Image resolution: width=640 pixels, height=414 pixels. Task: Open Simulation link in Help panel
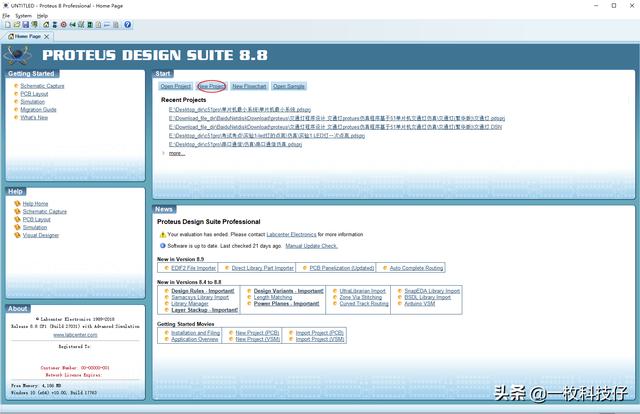[35, 227]
